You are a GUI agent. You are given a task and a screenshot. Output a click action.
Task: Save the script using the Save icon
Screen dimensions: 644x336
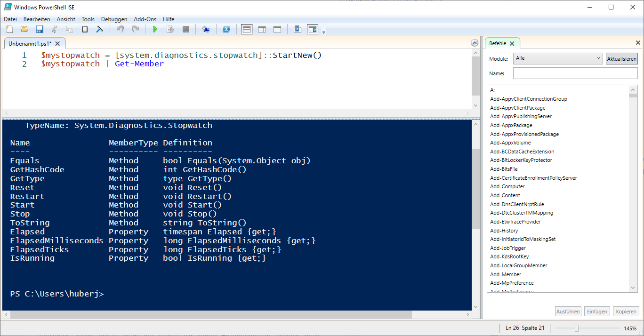click(x=39, y=29)
